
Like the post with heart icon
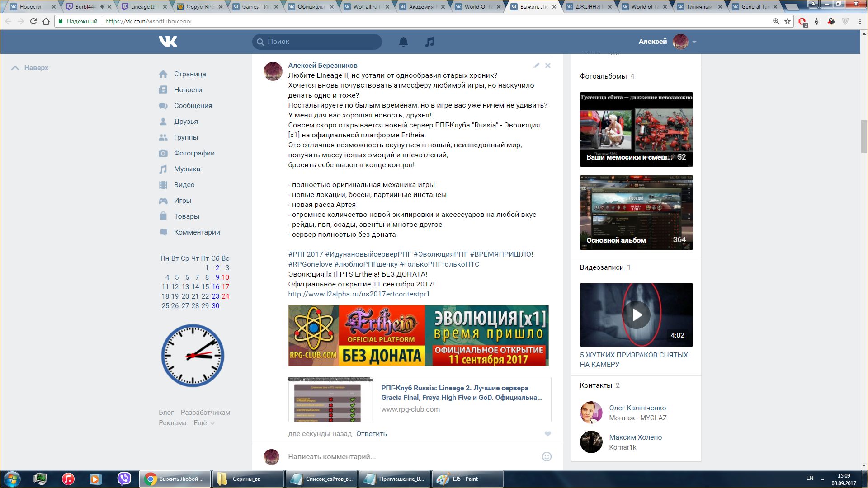(547, 434)
